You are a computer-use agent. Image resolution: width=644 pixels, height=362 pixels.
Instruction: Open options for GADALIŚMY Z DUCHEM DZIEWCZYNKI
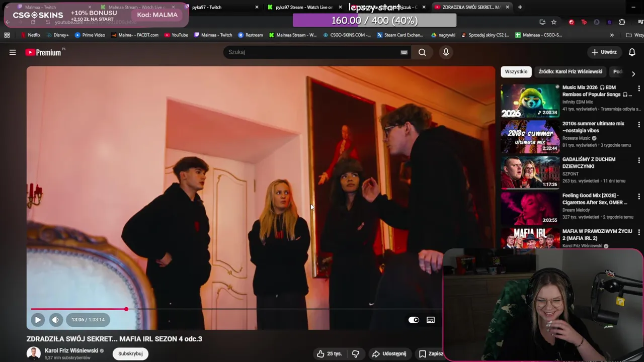pos(639,160)
